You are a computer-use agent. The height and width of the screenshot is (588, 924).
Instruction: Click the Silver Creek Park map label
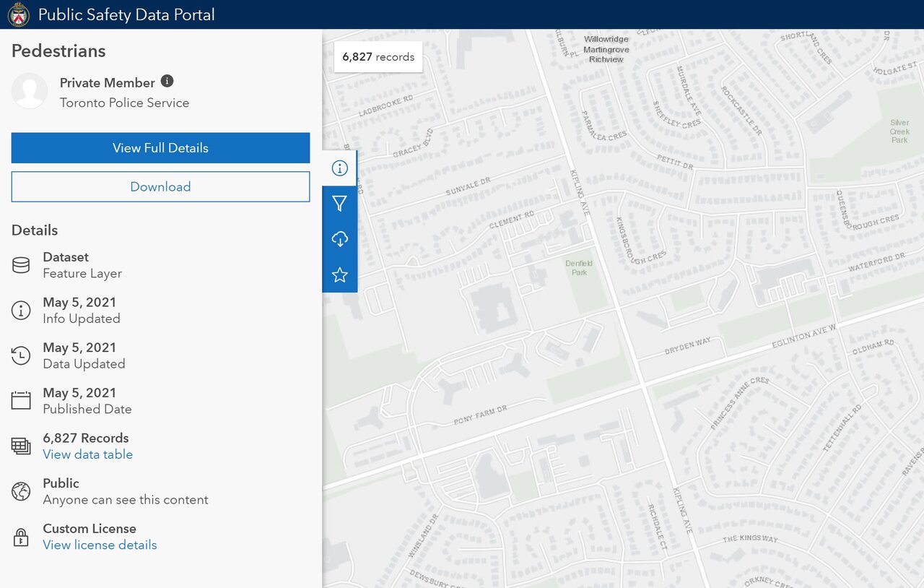(899, 131)
